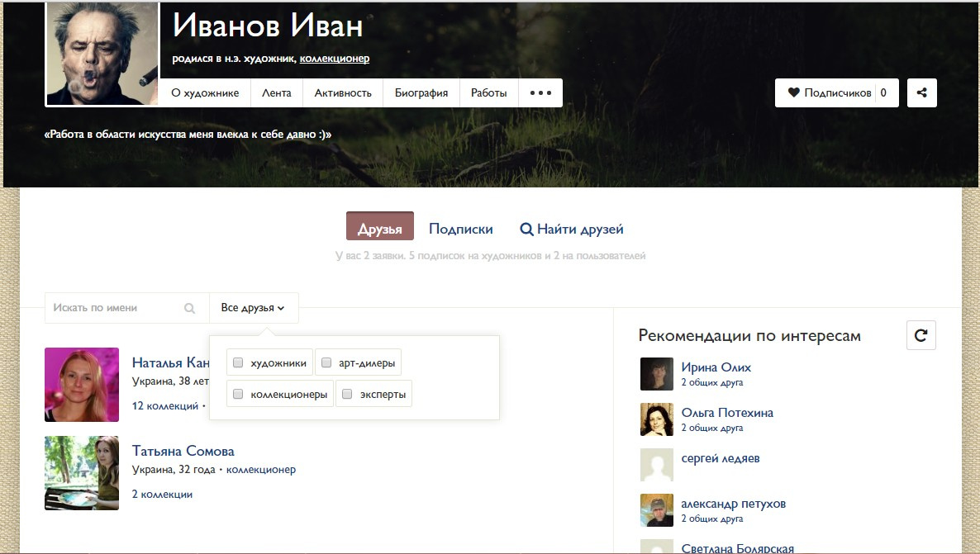980x554 pixels.
Task: Open the three-dots more menu
Action: coord(540,93)
